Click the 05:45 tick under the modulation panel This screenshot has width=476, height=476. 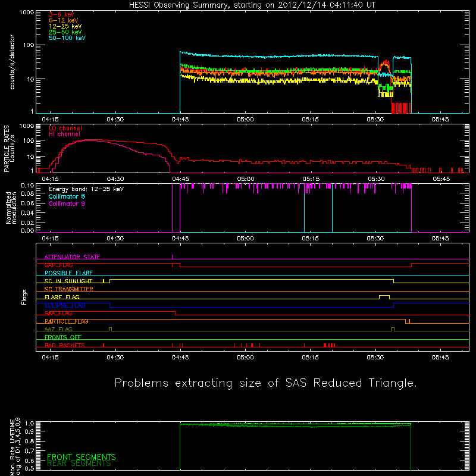pyautogui.click(x=440, y=239)
